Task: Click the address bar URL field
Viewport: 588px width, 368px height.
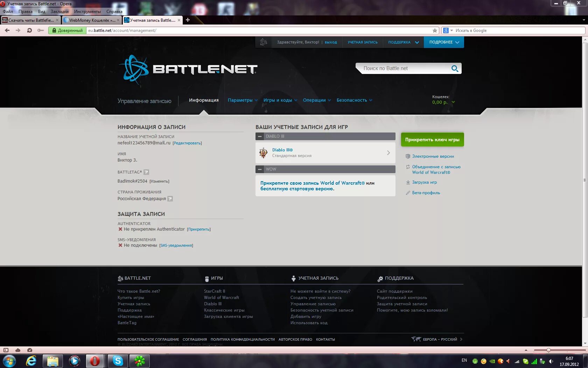Action: (259, 30)
